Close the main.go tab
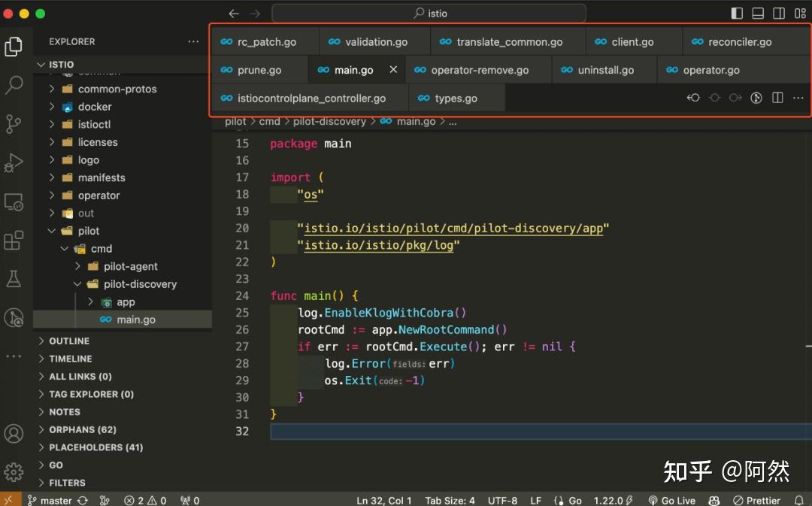 (x=395, y=69)
